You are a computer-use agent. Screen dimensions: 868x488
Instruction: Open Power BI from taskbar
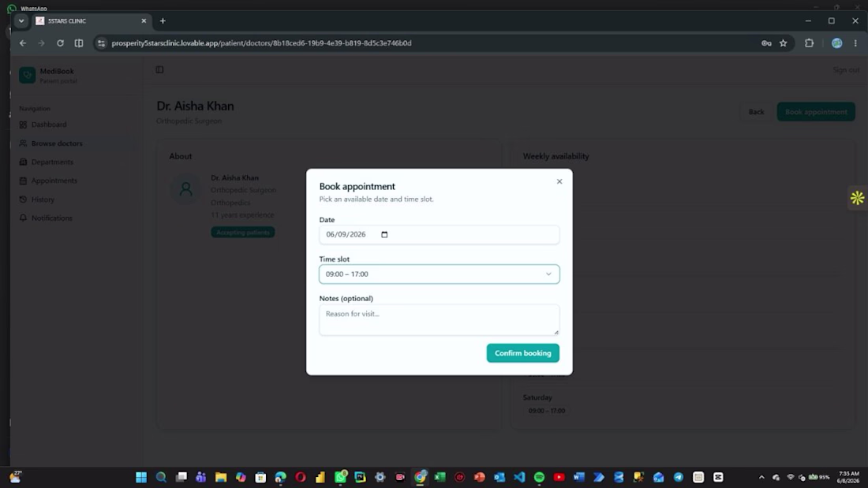point(320,477)
